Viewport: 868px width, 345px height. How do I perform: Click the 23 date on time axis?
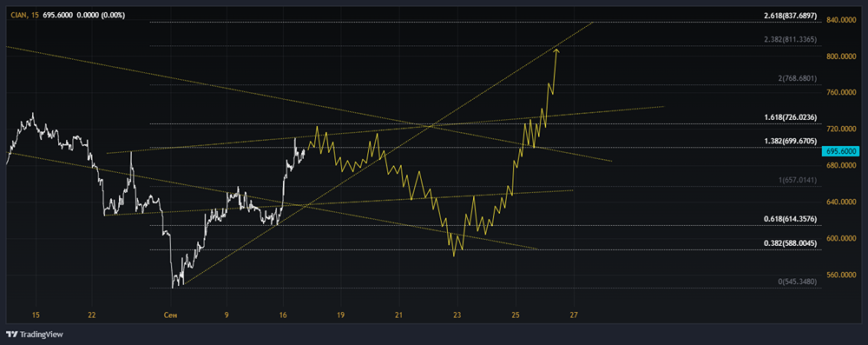click(457, 315)
